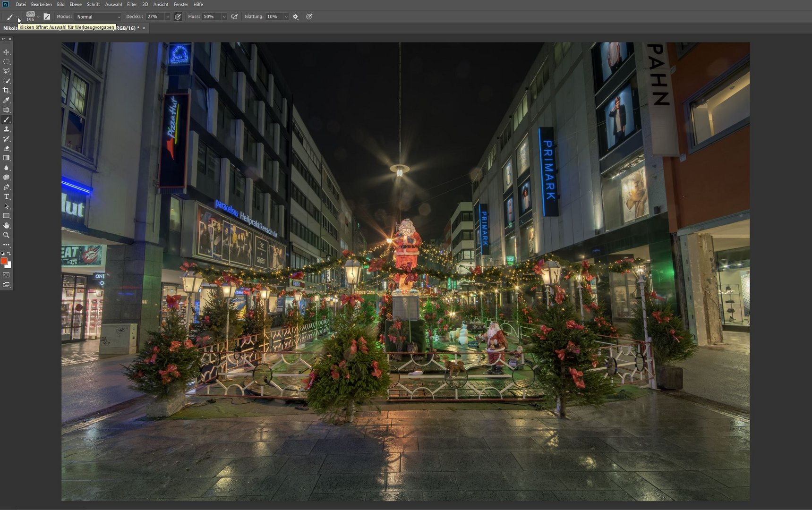Viewport: 812px width, 510px height.
Task: Select the Eyedropper tool
Action: coord(6,100)
